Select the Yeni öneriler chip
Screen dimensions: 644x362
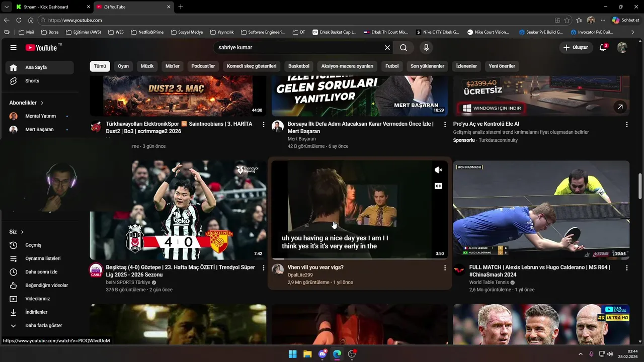click(x=502, y=66)
